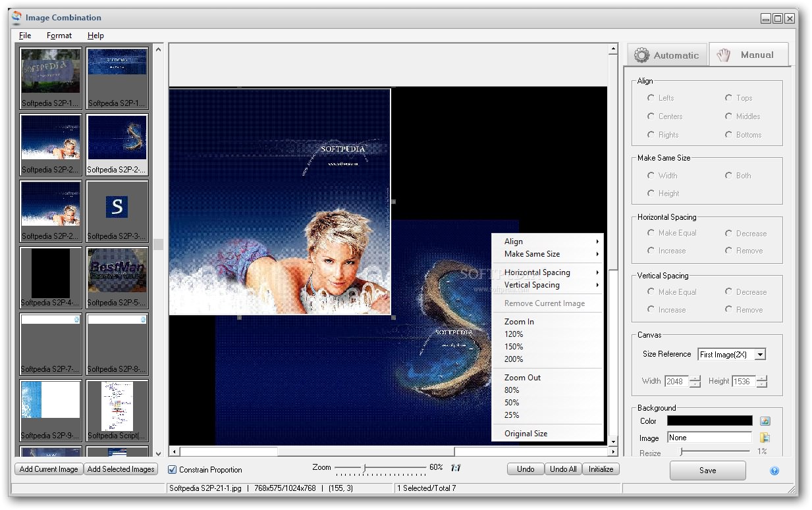Click the black background Color swatch
Viewport: 812px width, 510px height.
[x=709, y=421]
